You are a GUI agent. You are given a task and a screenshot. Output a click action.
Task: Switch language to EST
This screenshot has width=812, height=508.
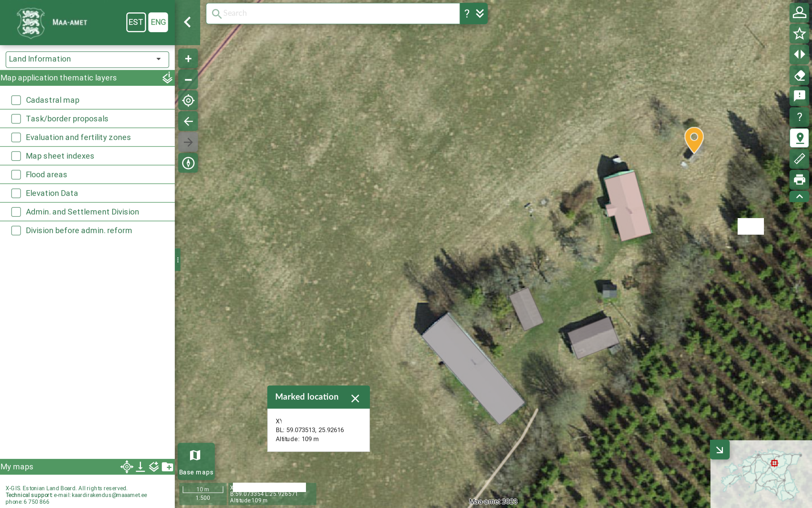coord(136,22)
